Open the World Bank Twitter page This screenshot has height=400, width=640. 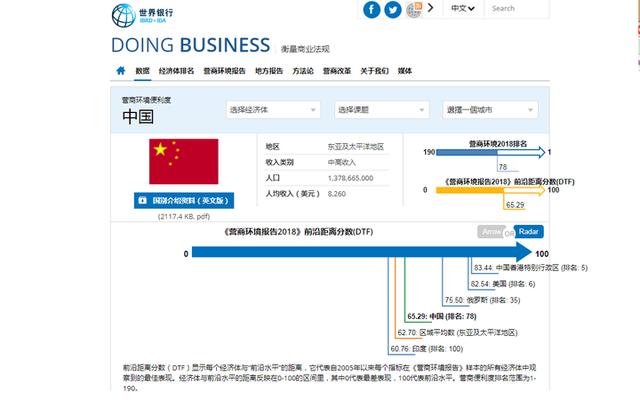[393, 9]
